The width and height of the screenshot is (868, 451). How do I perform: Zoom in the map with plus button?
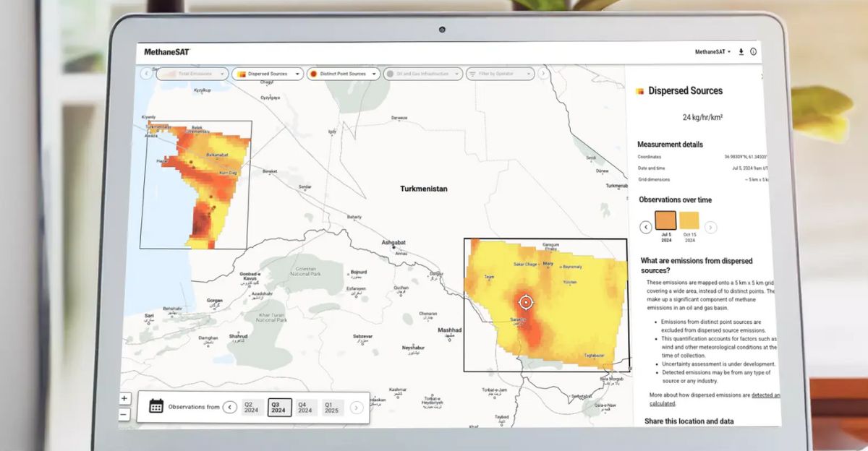point(124,398)
